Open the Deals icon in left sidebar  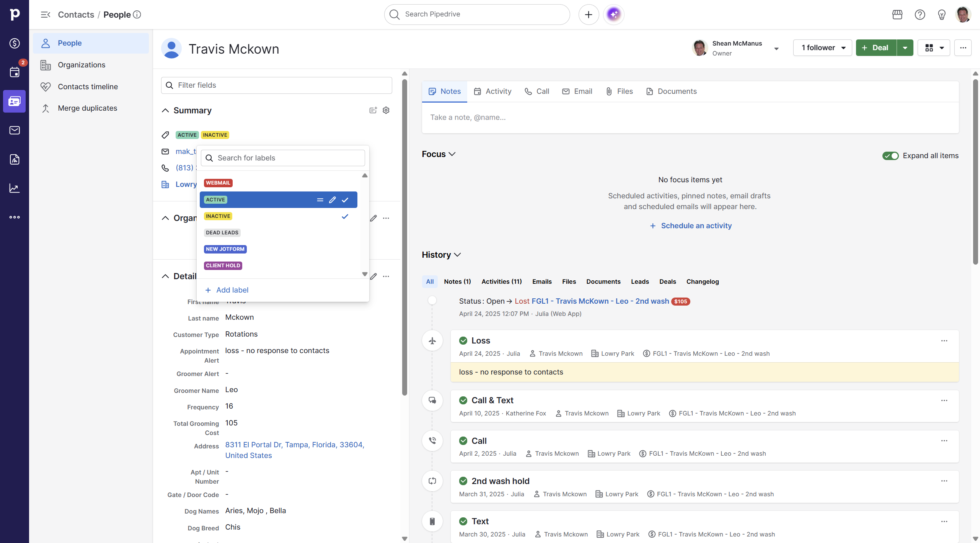click(x=15, y=43)
